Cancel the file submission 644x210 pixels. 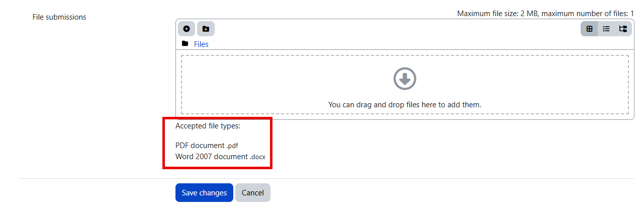(x=252, y=193)
